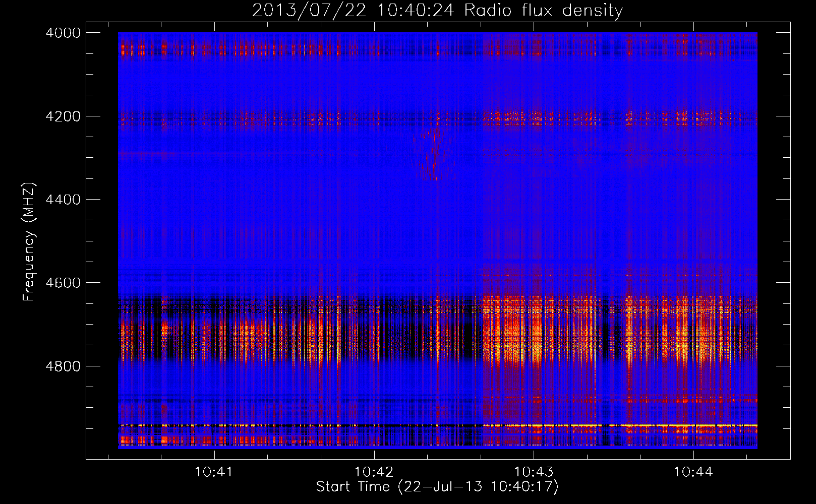This screenshot has width=816, height=504.
Task: Click the 10:44 time tick label
Action: pos(693,472)
